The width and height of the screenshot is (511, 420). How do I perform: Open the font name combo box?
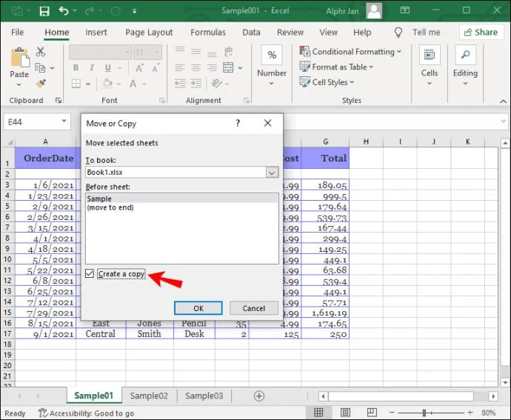[x=101, y=52]
